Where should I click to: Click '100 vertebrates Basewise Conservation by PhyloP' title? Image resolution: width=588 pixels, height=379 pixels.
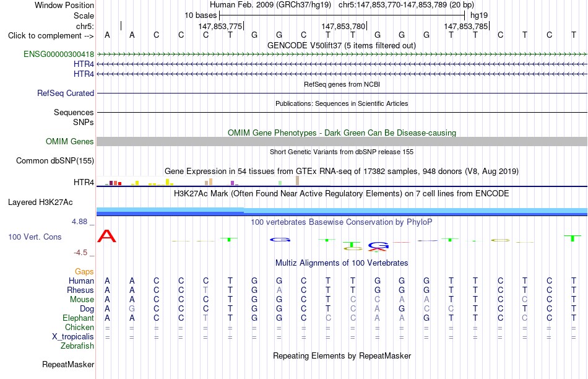click(342, 222)
